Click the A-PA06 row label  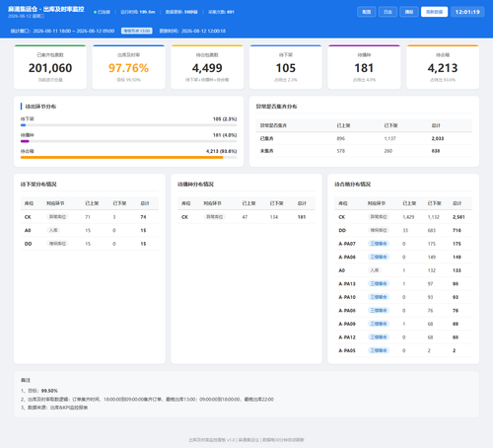(x=347, y=258)
